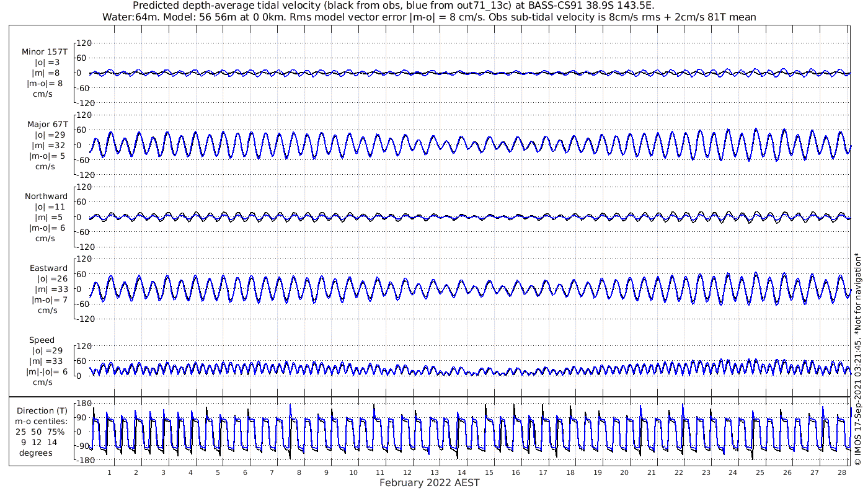Click the day 14 label on date axis
Image resolution: width=868 pixels, height=496 pixels.
click(x=462, y=472)
